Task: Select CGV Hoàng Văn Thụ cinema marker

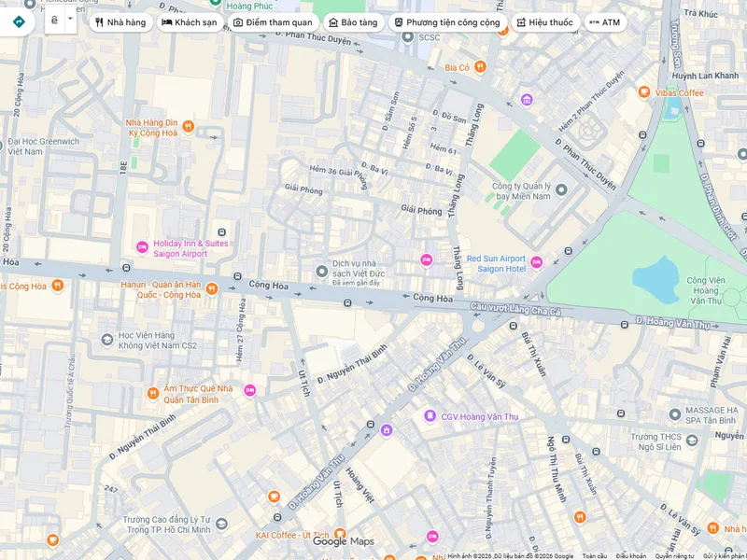Action: tap(430, 415)
